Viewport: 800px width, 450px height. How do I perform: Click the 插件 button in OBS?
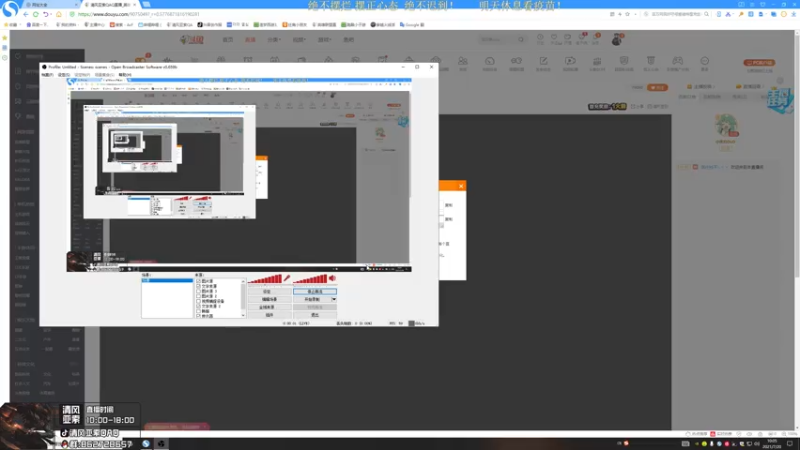pos(269,315)
